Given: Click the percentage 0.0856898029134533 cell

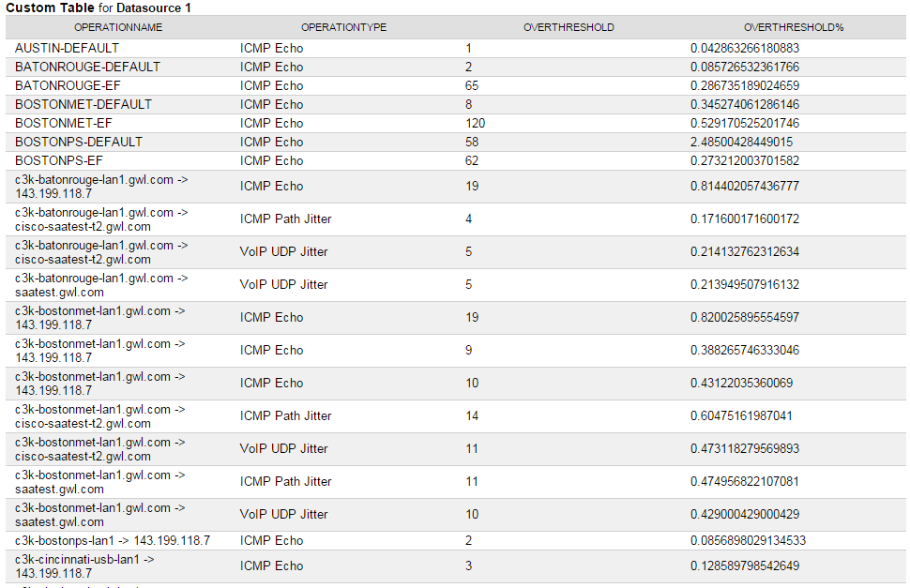Looking at the screenshot, I should [x=748, y=540].
